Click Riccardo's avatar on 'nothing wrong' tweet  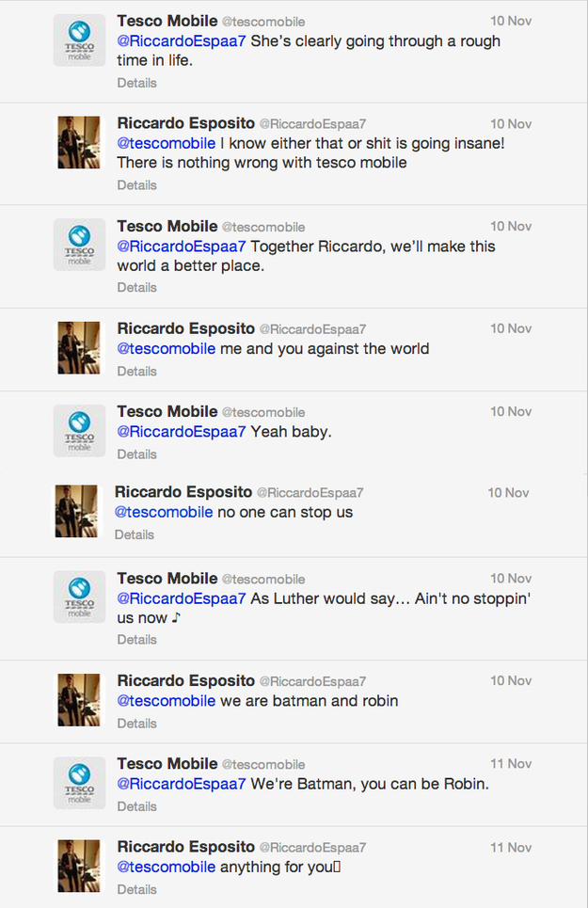point(79,142)
